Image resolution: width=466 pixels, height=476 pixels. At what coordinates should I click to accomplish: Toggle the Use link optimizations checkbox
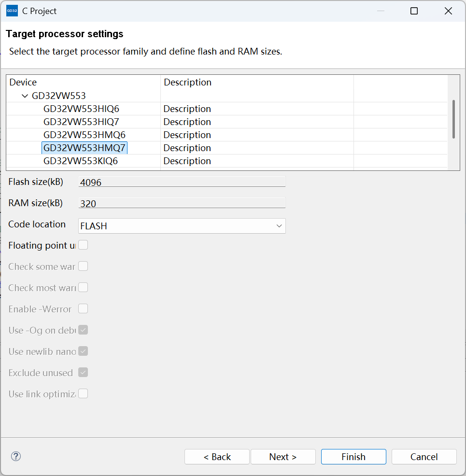click(x=83, y=394)
